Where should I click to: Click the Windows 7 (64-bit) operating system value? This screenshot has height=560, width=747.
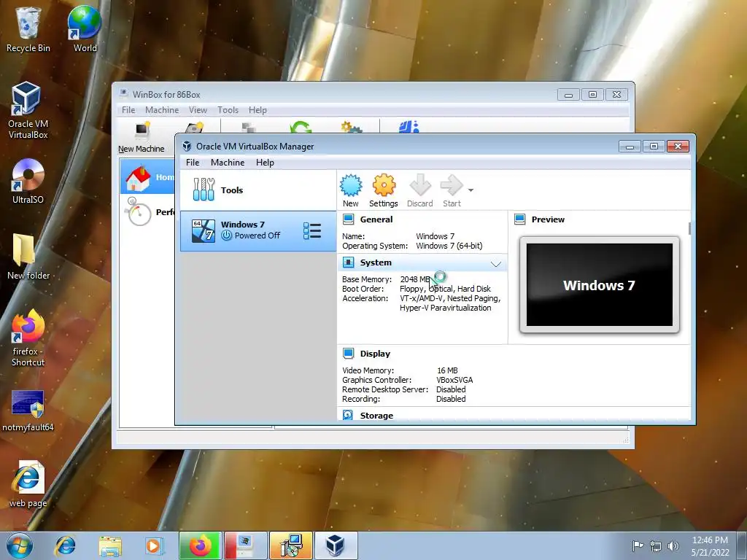tap(449, 246)
